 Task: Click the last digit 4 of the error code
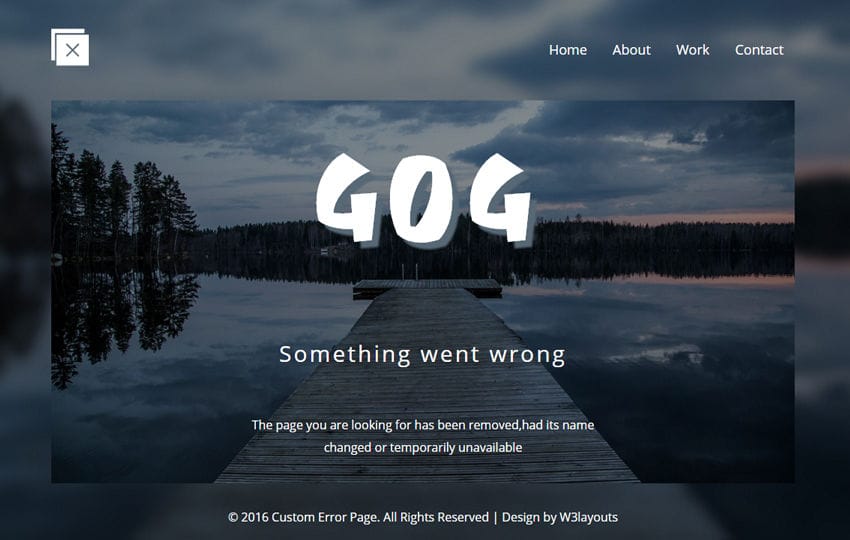(x=501, y=198)
